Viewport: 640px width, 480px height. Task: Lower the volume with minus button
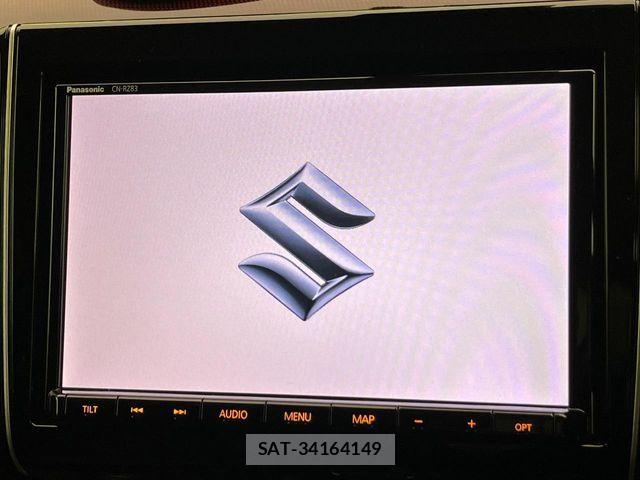[418, 422]
